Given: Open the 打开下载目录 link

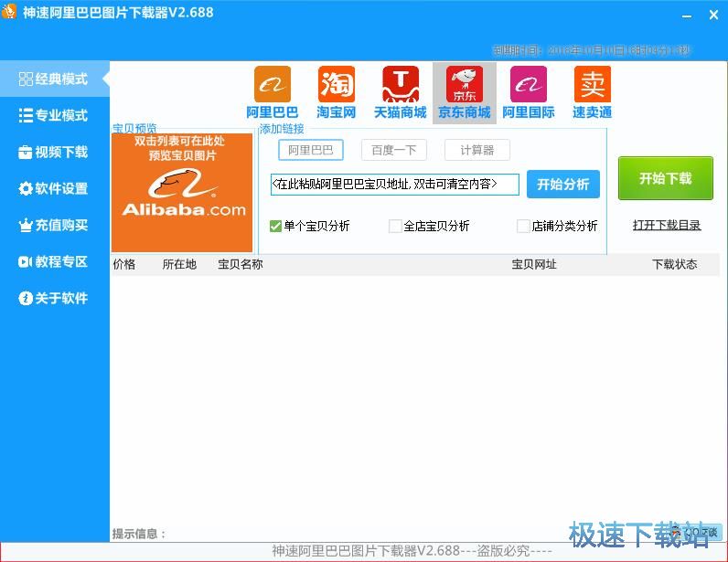Looking at the screenshot, I should [666, 225].
